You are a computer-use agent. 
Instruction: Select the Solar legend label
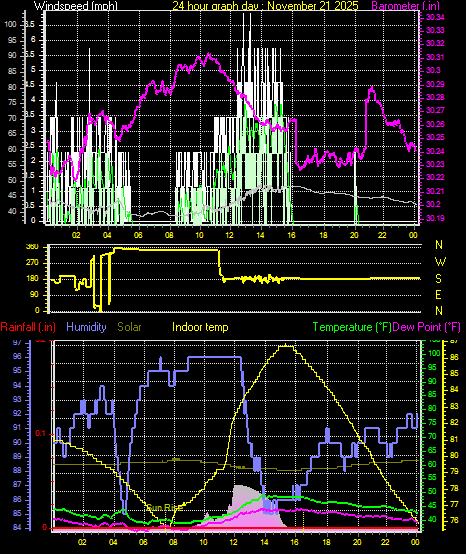(129, 327)
